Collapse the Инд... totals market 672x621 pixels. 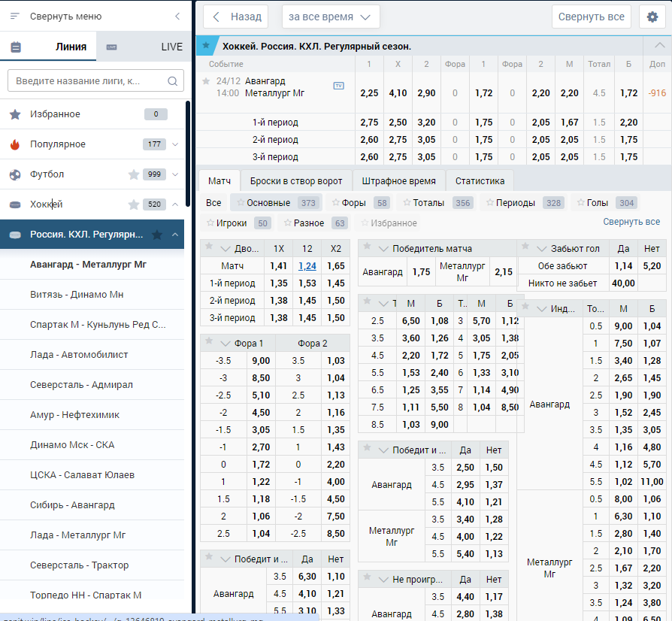[x=542, y=308]
